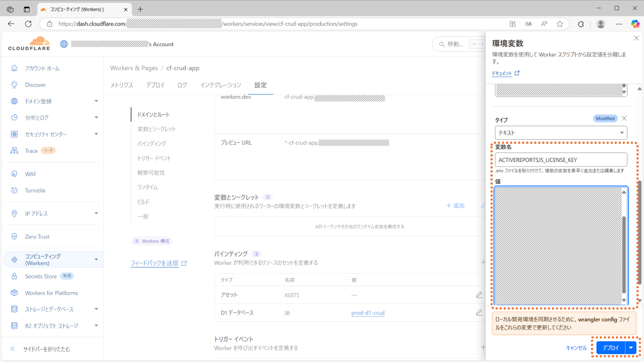Open new browser tab with plus icon
644x362 pixels.
coord(140,9)
